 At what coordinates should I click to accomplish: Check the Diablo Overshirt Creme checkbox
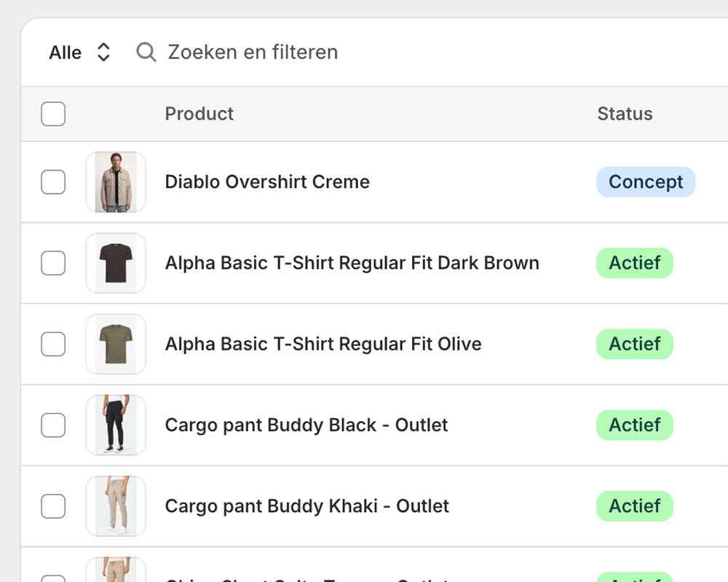[53, 182]
